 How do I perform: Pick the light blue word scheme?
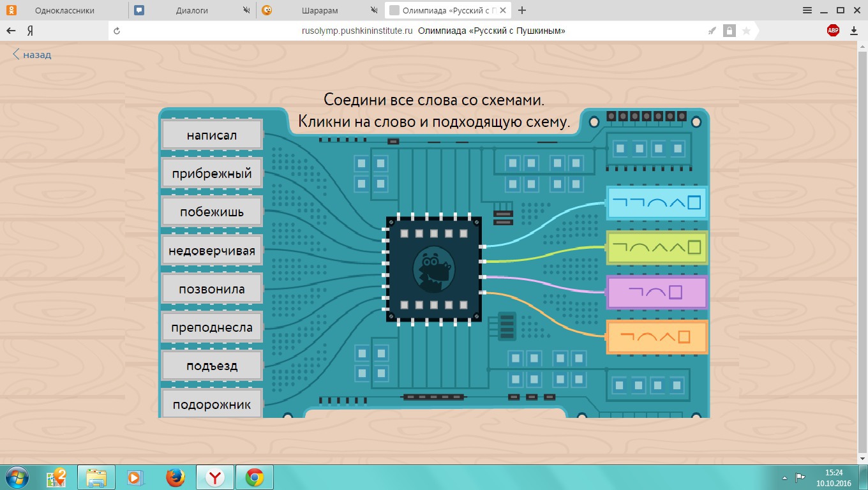[656, 203]
